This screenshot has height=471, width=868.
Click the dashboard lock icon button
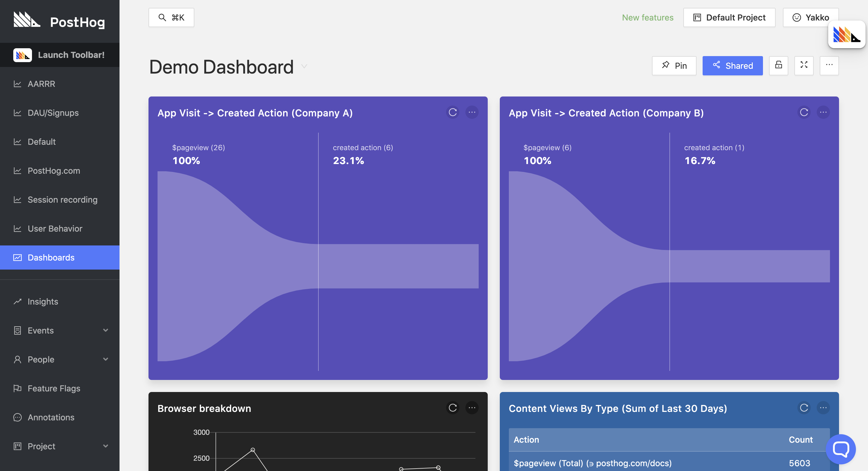778,65
